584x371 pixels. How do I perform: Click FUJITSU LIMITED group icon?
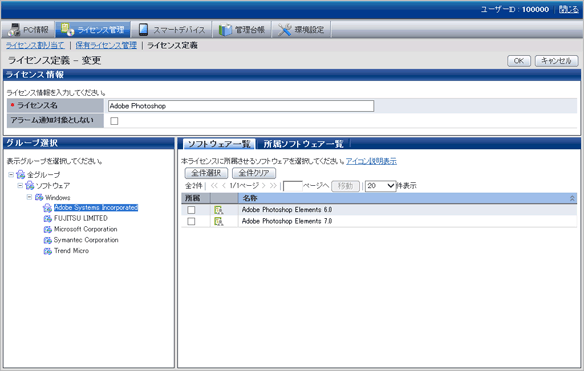tap(47, 218)
